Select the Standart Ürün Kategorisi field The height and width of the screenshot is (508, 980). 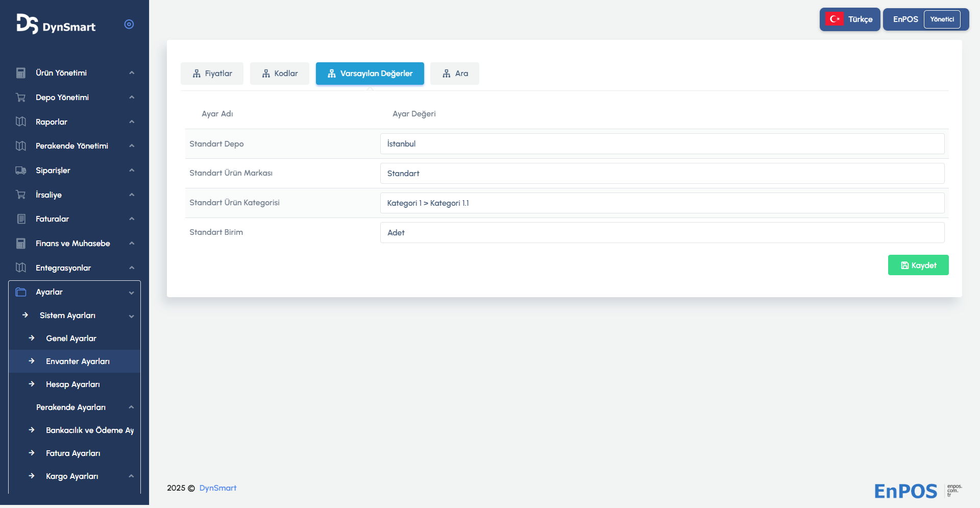coord(662,203)
